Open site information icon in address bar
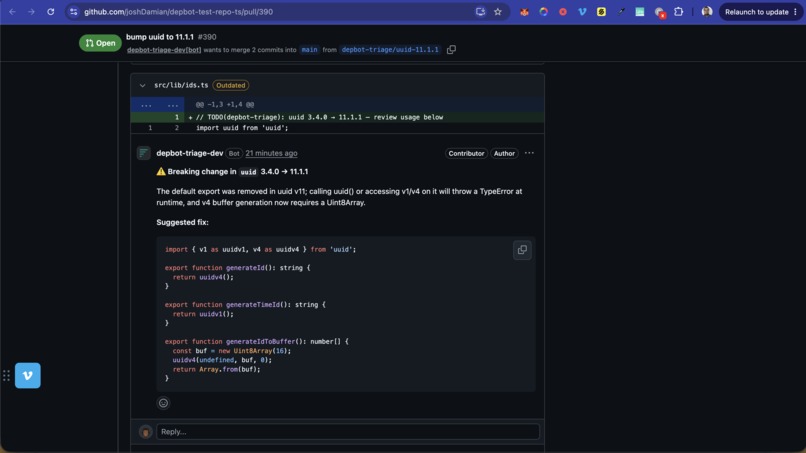Screen dimensions: 806x453 click(x=74, y=12)
